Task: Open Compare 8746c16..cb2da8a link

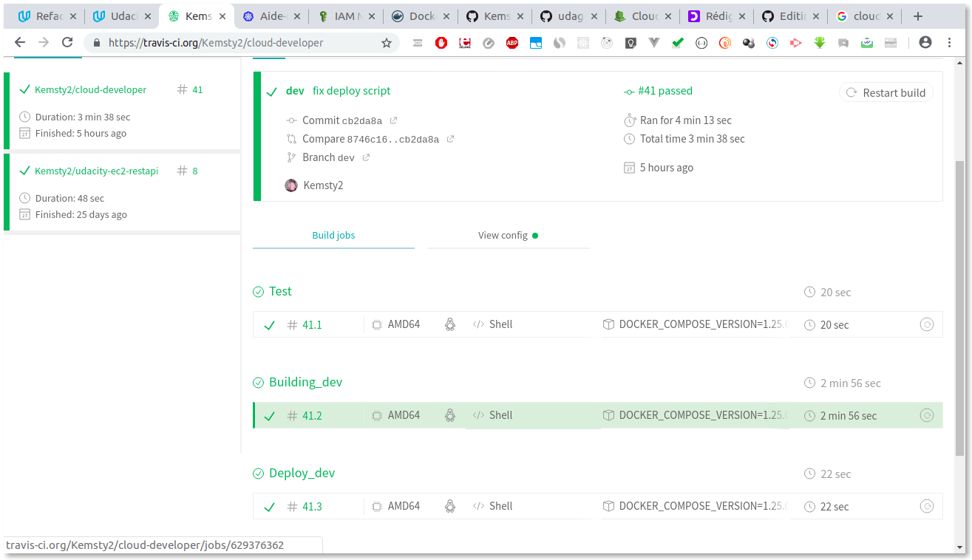Action: click(x=370, y=139)
